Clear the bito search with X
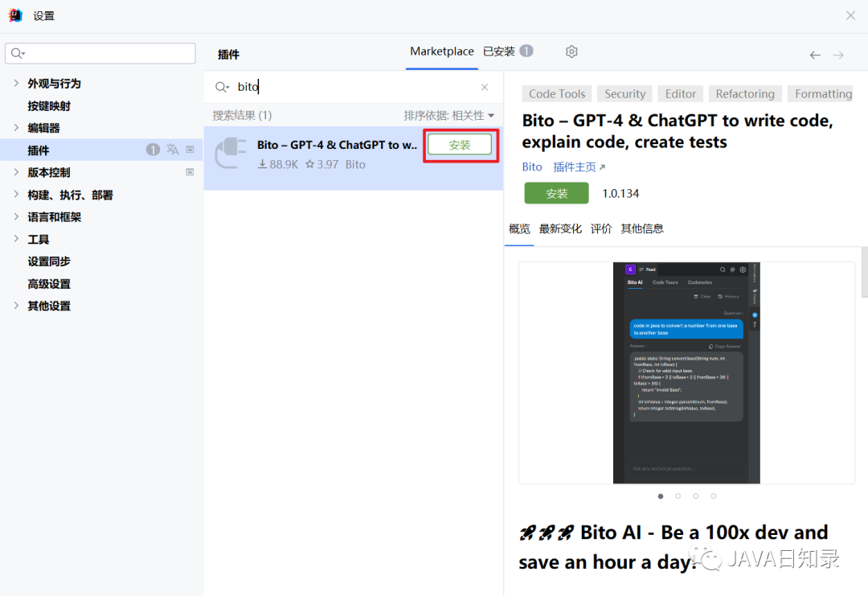 tap(485, 87)
